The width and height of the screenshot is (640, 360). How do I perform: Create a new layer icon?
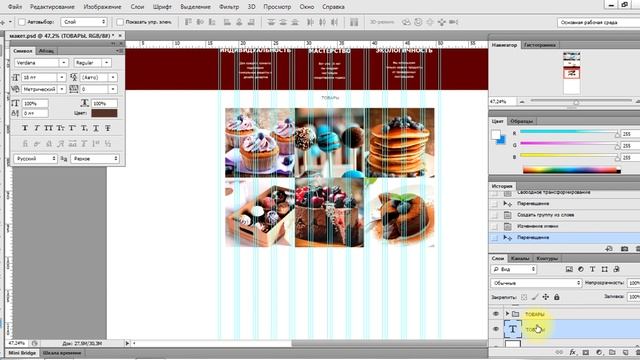tap(625, 352)
